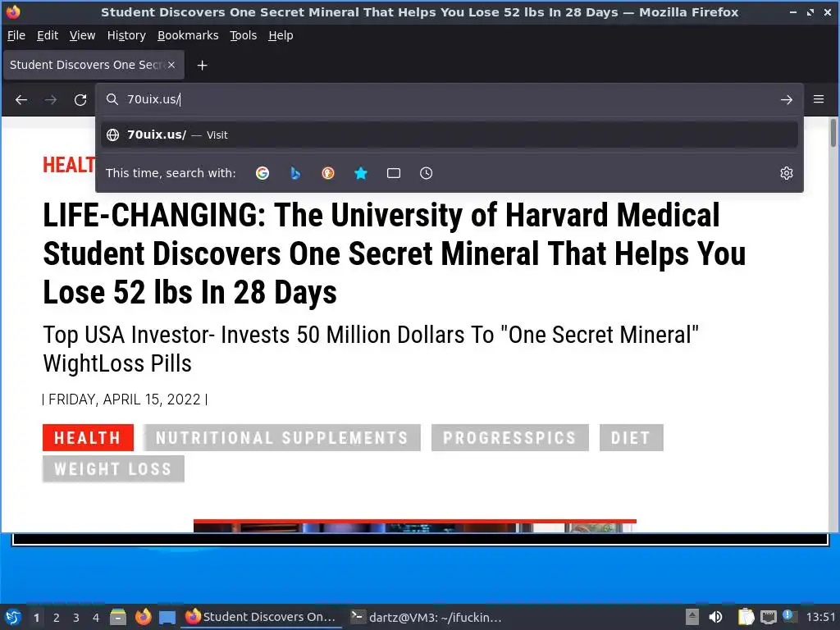Open the History menu
840x630 pixels.
click(126, 35)
